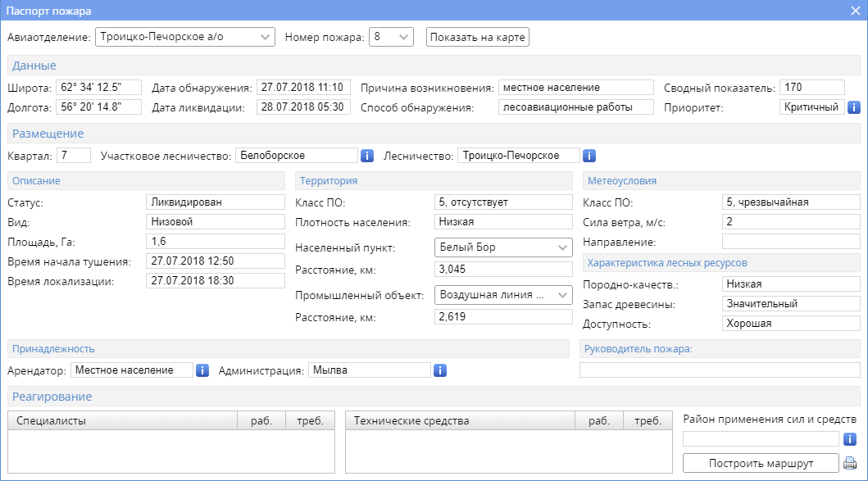
Task: Click the Вид field Низовой
Action: (x=216, y=221)
